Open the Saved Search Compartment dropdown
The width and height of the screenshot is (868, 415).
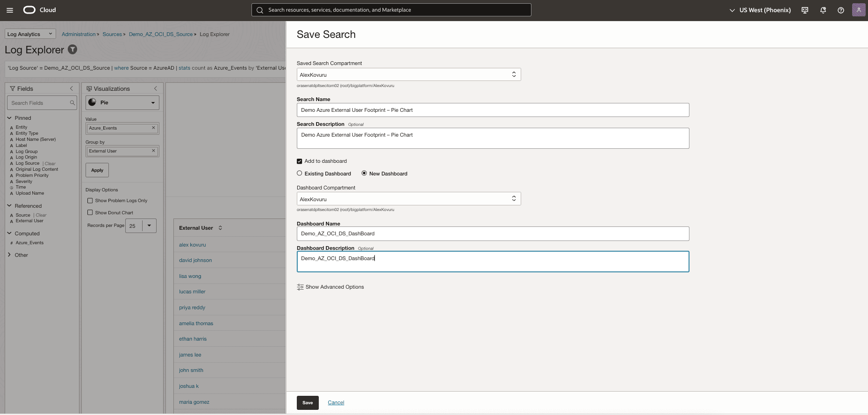409,75
